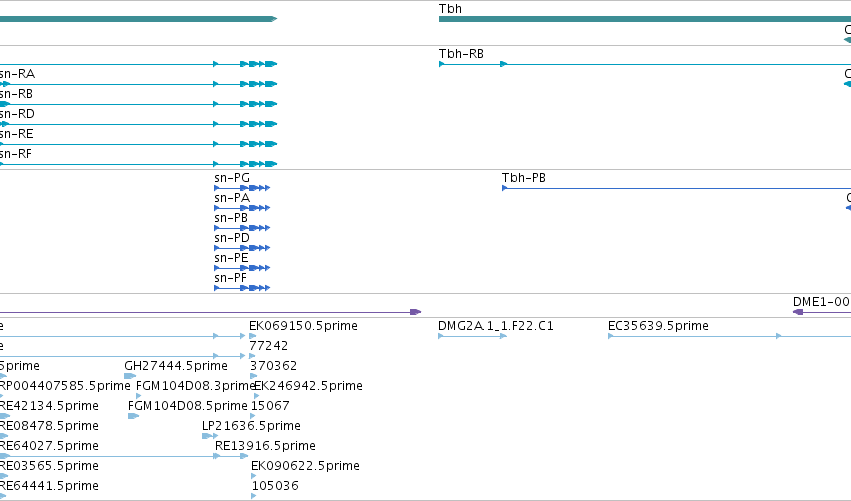851x501 pixels.
Task: Select the 77242 feature label
Action: click(x=268, y=346)
